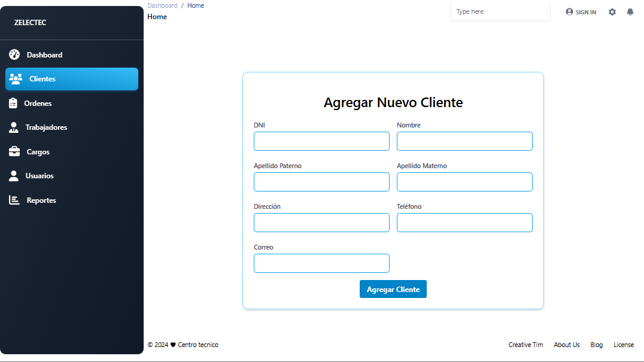Focus the DNI input field
This screenshot has width=644, height=362.
coord(321,141)
